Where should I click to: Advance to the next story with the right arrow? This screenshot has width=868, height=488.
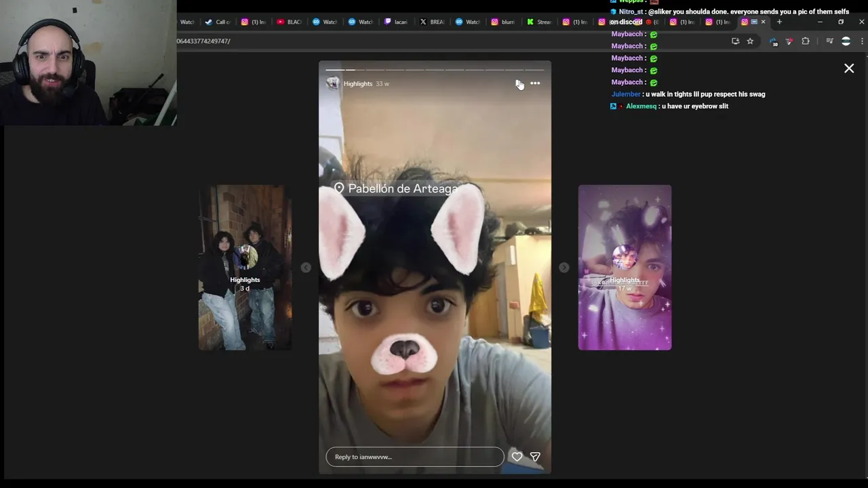[564, 268]
